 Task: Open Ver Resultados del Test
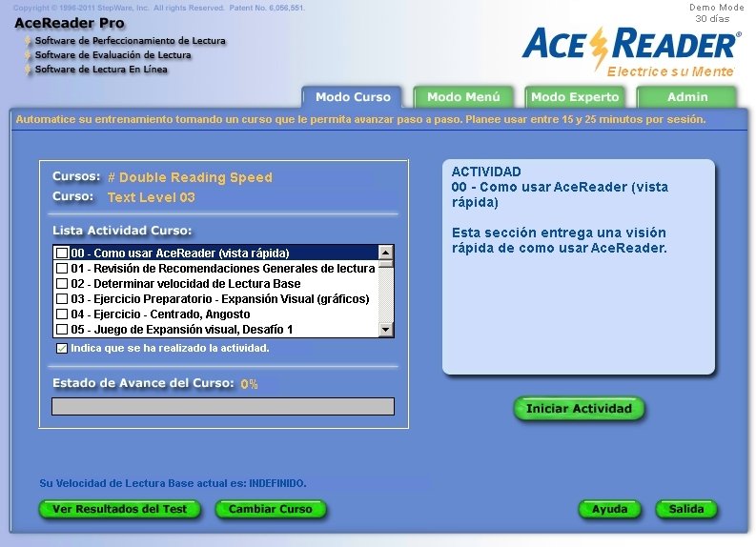(119, 509)
